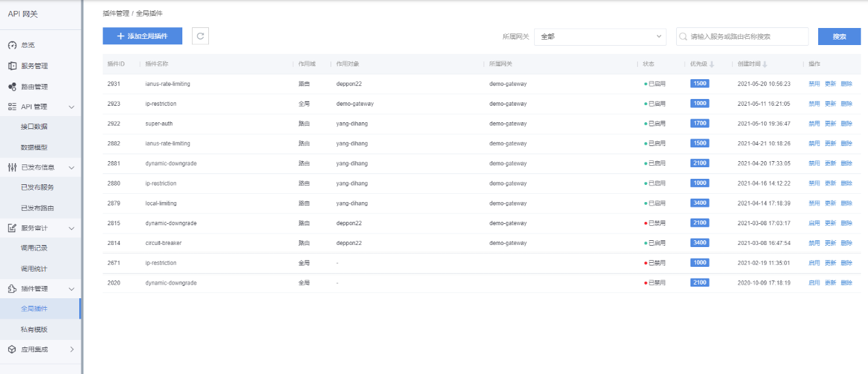Click the sort icon on the 优先级 column
The image size is (868, 374).
click(x=712, y=64)
